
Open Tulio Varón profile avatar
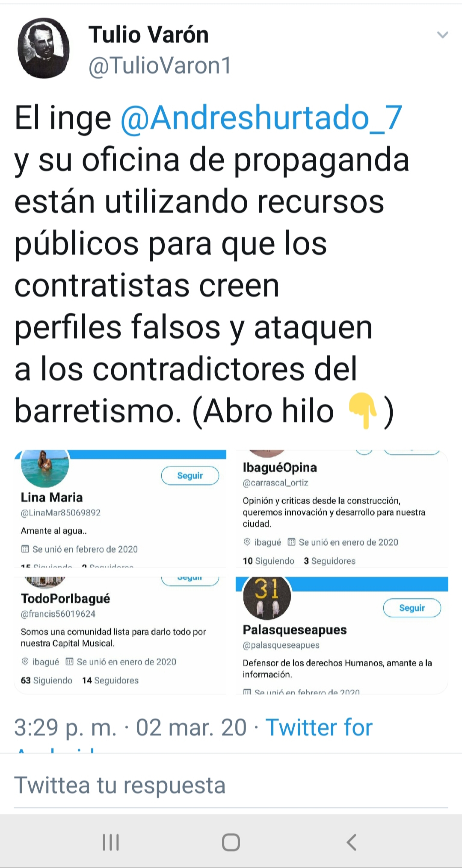44,48
